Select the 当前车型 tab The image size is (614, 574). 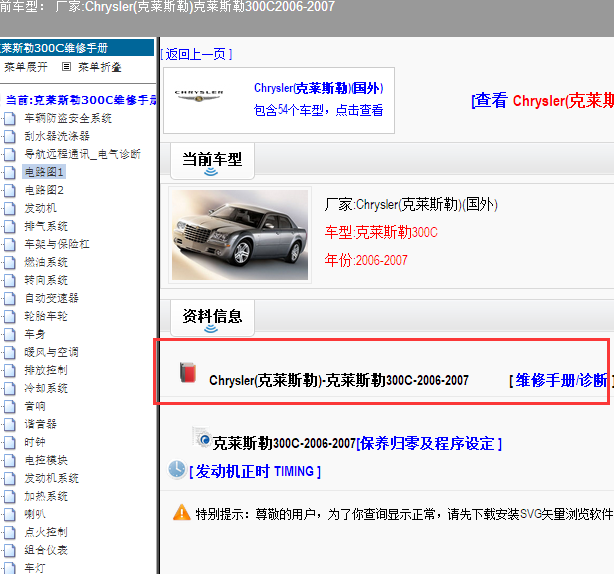coord(212,161)
